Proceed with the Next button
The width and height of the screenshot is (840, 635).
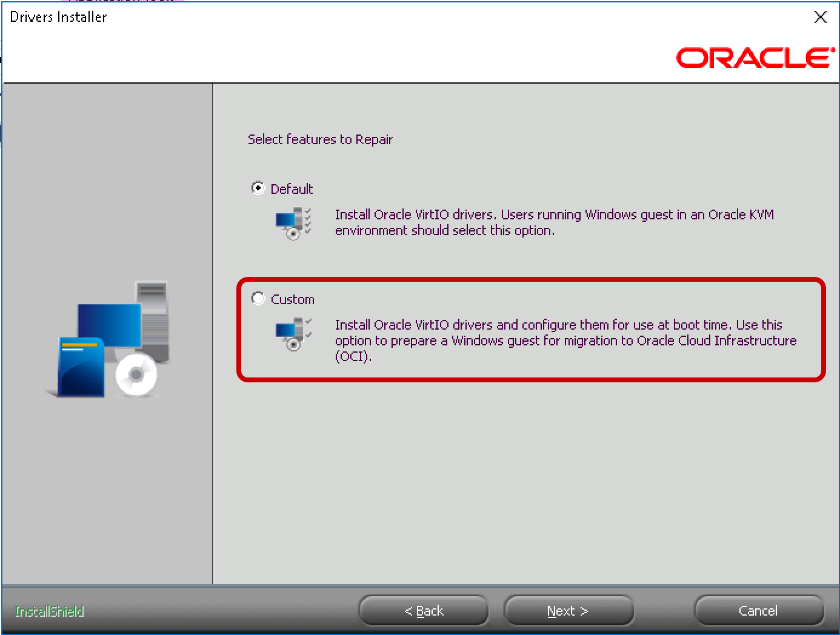(568, 611)
